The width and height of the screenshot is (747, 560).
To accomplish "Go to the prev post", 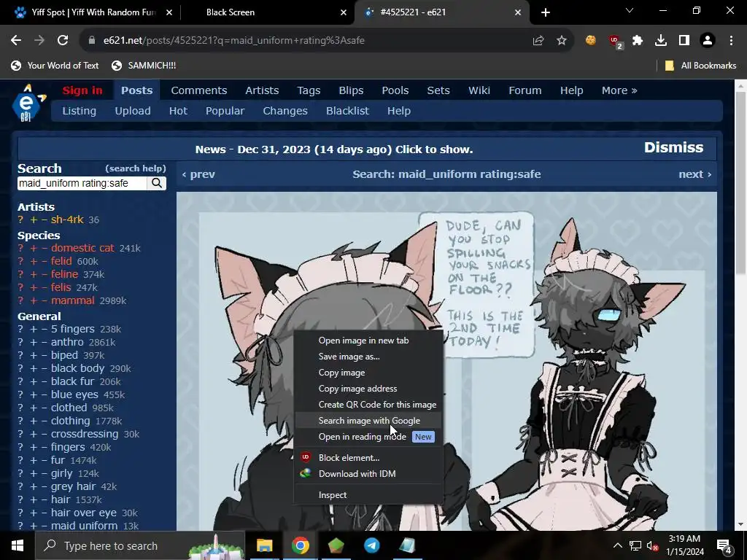I will [198, 174].
